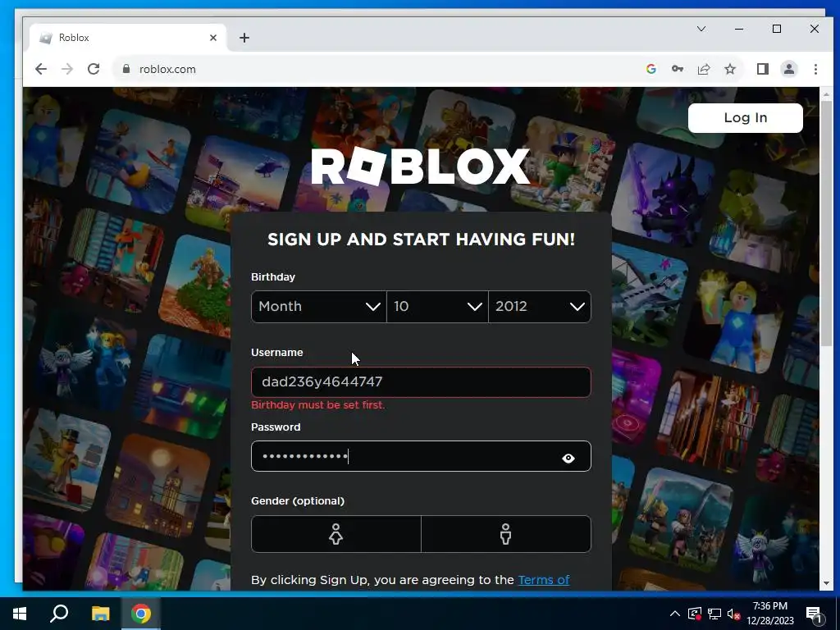Open the Terms of Use link
The height and width of the screenshot is (630, 840).
coord(544,580)
